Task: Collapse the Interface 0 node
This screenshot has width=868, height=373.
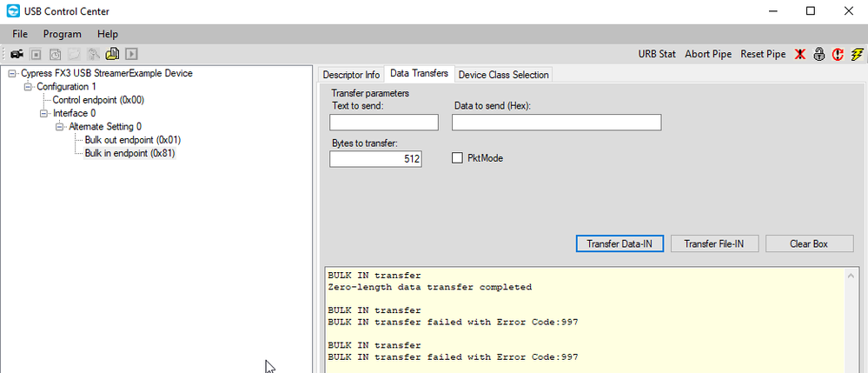Action: click(43, 114)
